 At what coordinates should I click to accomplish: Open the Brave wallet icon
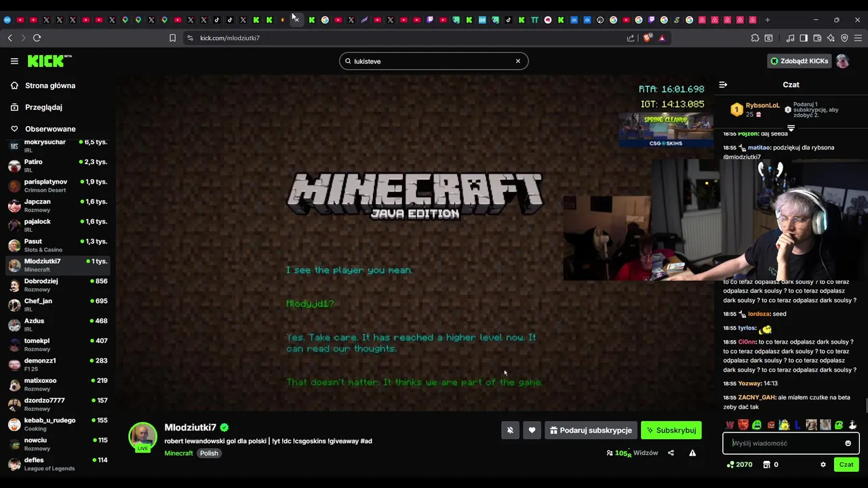pos(817,38)
